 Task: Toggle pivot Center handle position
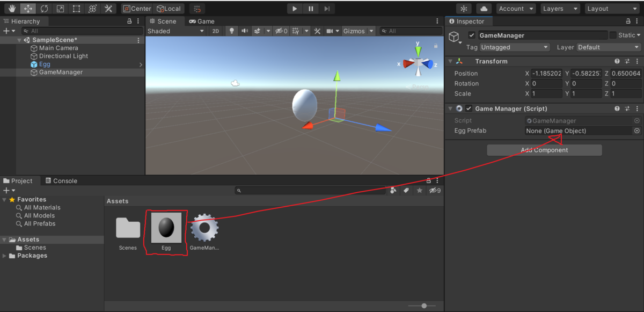(x=137, y=9)
